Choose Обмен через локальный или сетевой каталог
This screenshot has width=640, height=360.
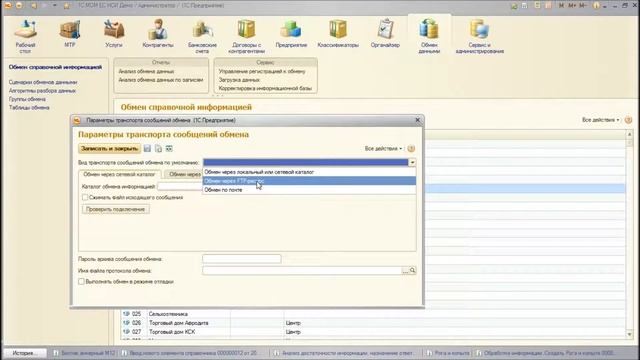309,172
